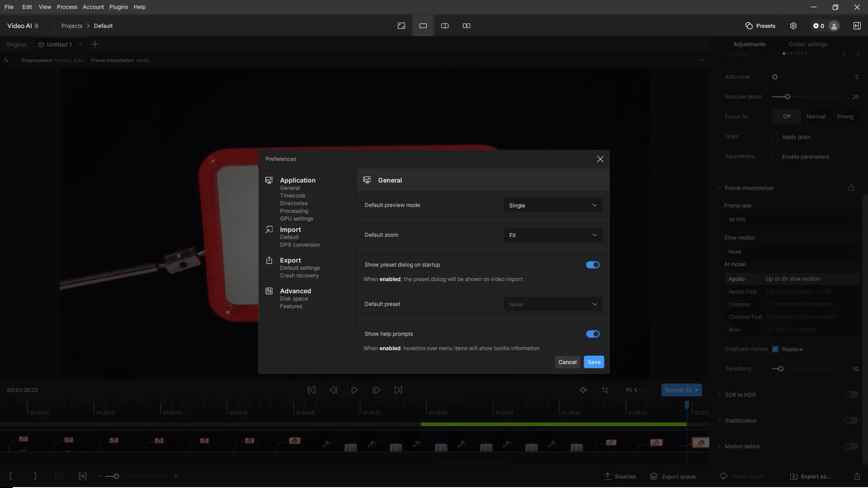
Task: Select GPU settings in Preferences sidebar
Action: click(x=296, y=219)
